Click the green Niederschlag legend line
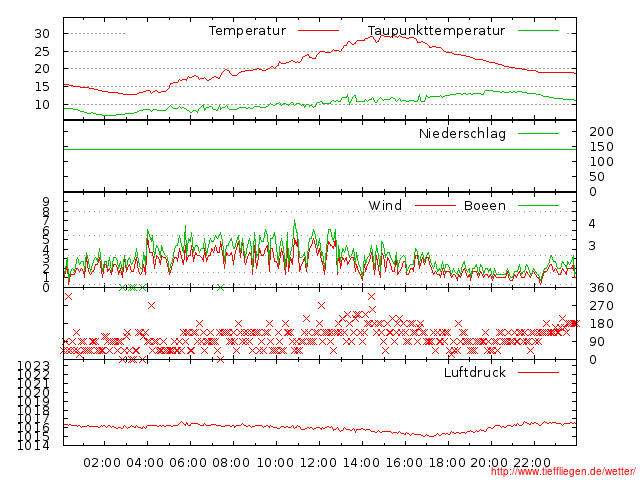Screen dimensions: 640x480 pyautogui.click(x=538, y=133)
